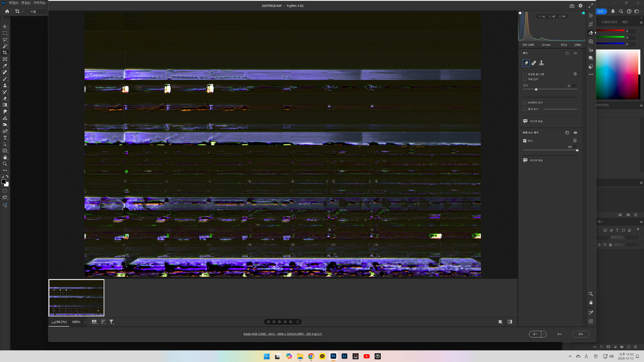
Task: Enable the 생성형 AI 사용 checkbox
Action: coord(525,74)
